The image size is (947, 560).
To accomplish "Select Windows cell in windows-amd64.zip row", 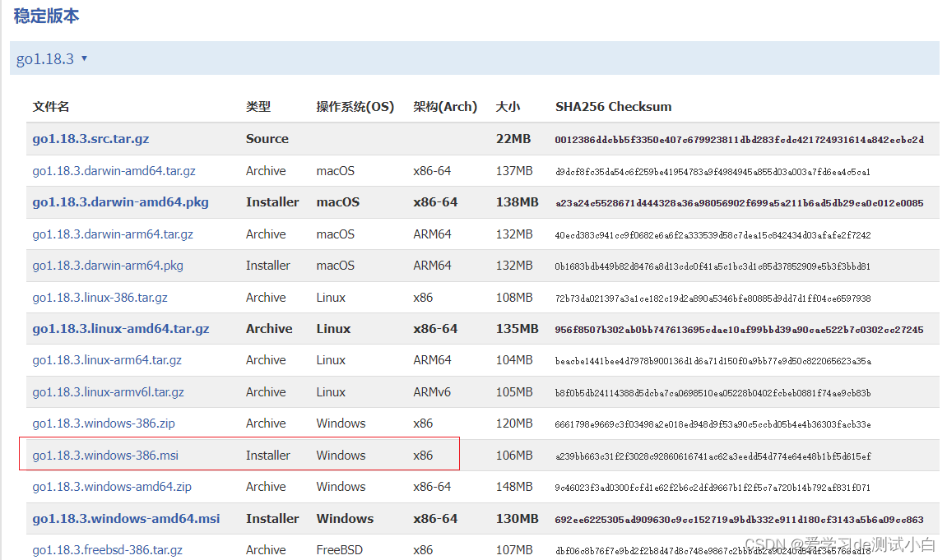I will coord(341,486).
